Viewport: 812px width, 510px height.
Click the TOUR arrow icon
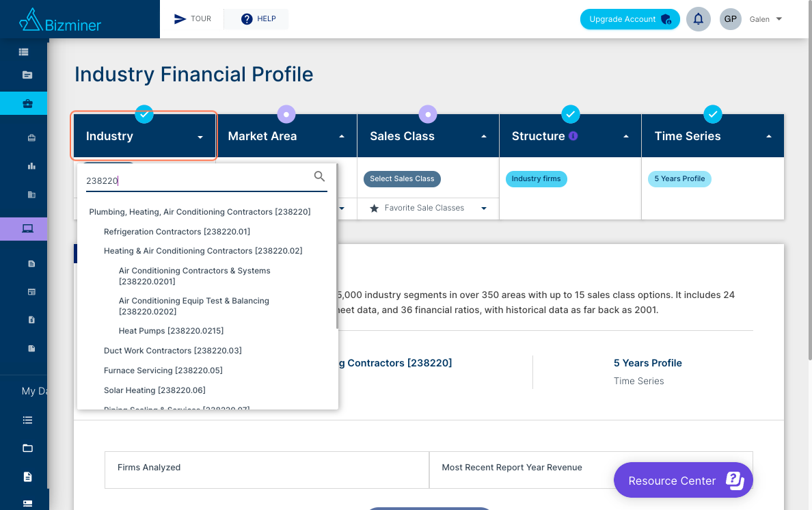point(180,19)
